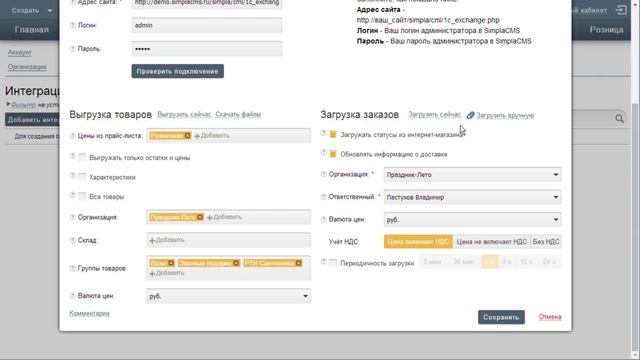Click the Пароль input field
This screenshot has height=360, width=640.
click(x=207, y=49)
